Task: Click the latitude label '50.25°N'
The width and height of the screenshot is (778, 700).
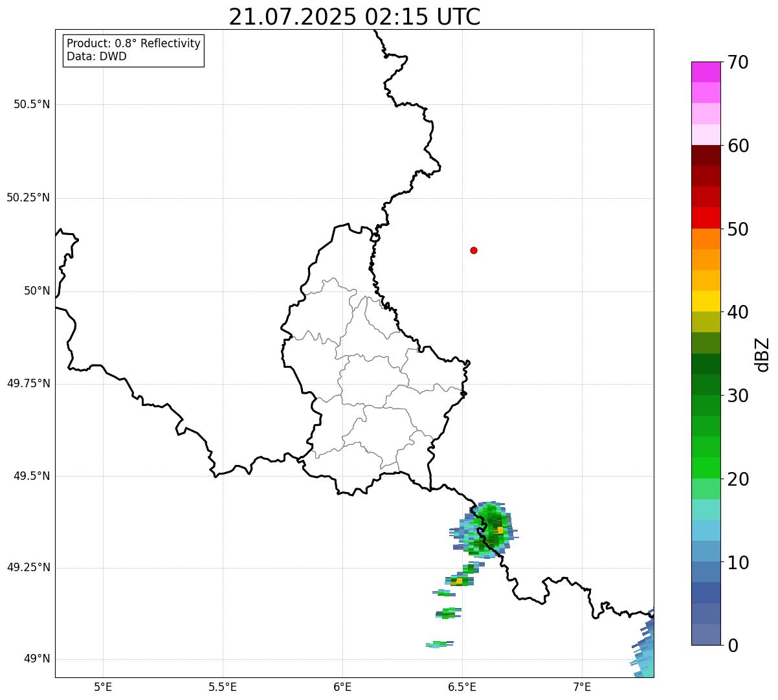Action: pyautogui.click(x=28, y=198)
